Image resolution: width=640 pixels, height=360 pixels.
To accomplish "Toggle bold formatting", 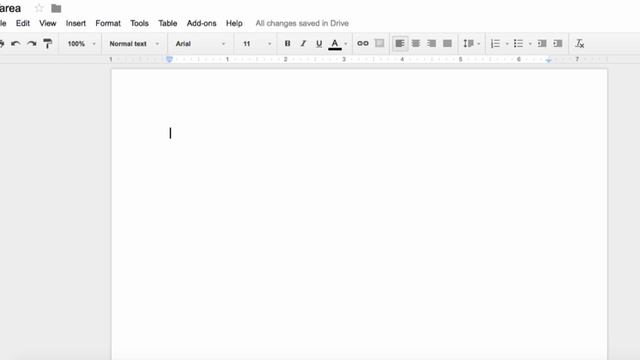I will pos(287,43).
